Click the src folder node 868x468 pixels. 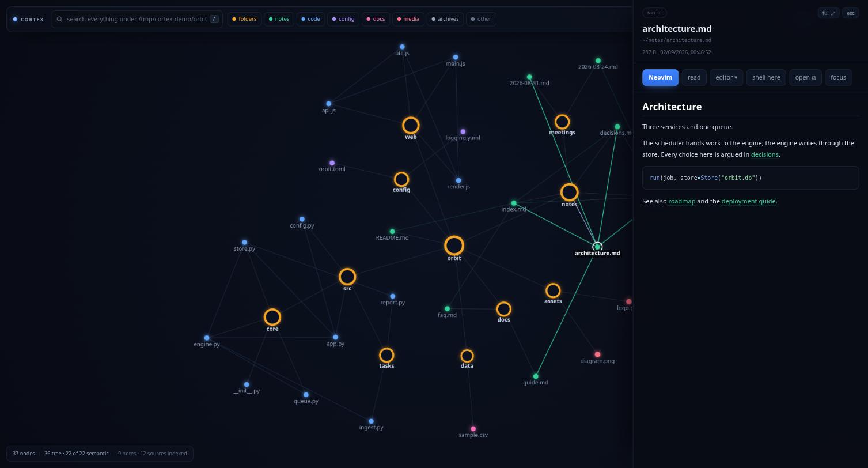coord(347,277)
